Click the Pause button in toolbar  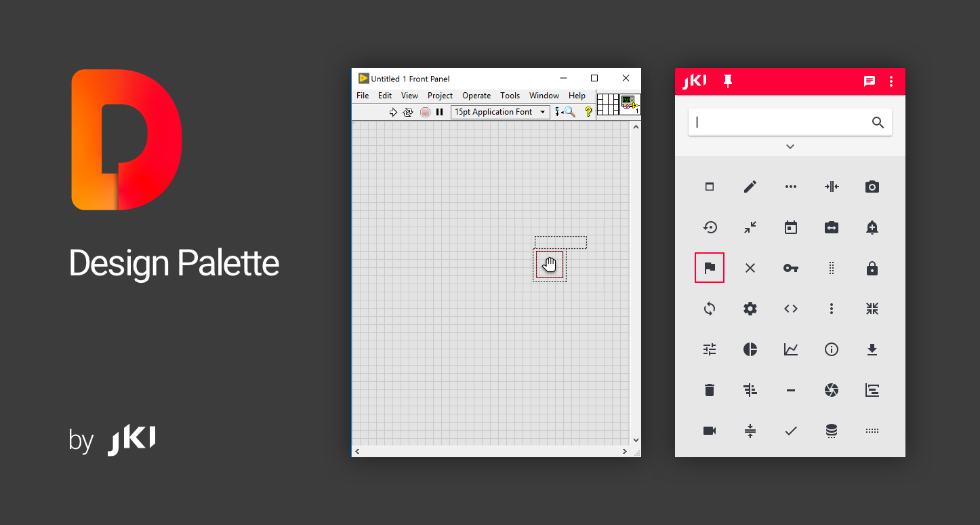pyautogui.click(x=439, y=112)
